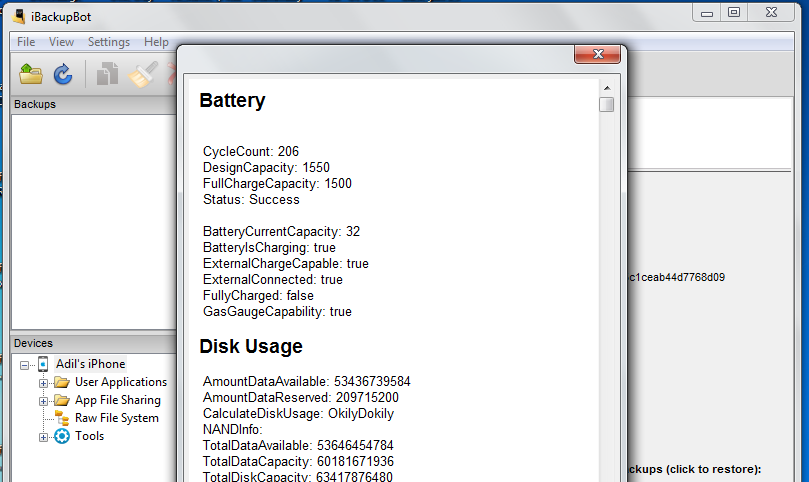Click the Raw File System tree icon

62,418
